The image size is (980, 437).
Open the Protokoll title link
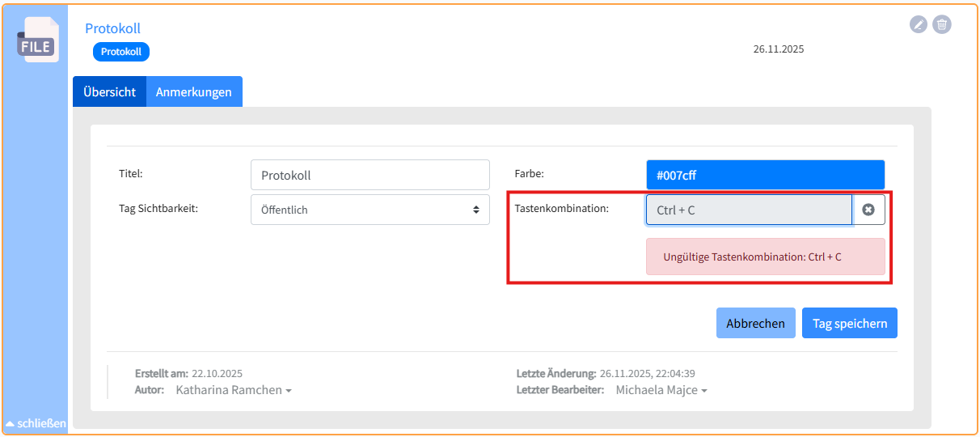pyautogui.click(x=112, y=28)
